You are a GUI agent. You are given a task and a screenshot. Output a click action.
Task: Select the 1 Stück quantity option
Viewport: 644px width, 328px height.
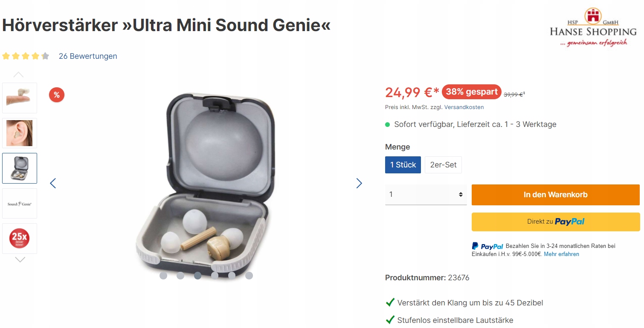[403, 165]
